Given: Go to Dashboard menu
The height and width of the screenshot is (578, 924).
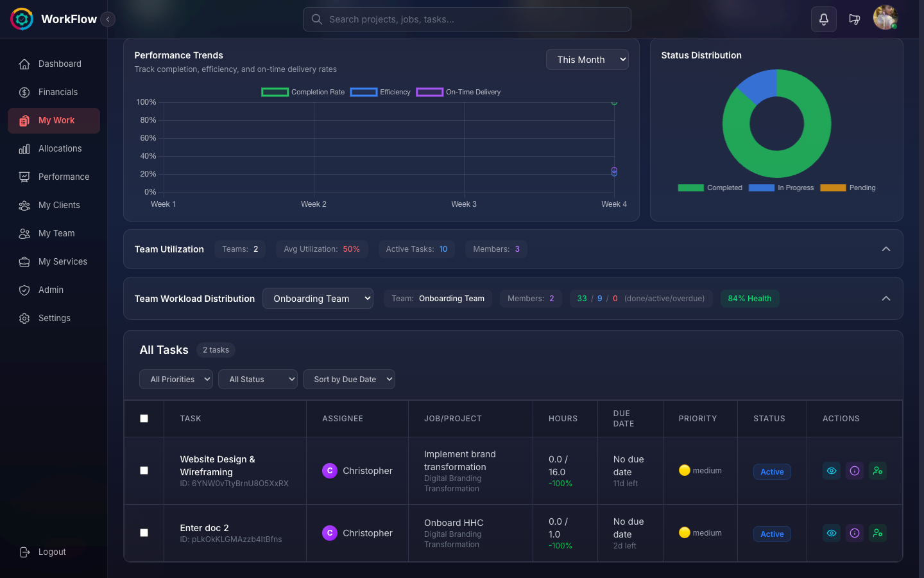Looking at the screenshot, I should point(54,64).
